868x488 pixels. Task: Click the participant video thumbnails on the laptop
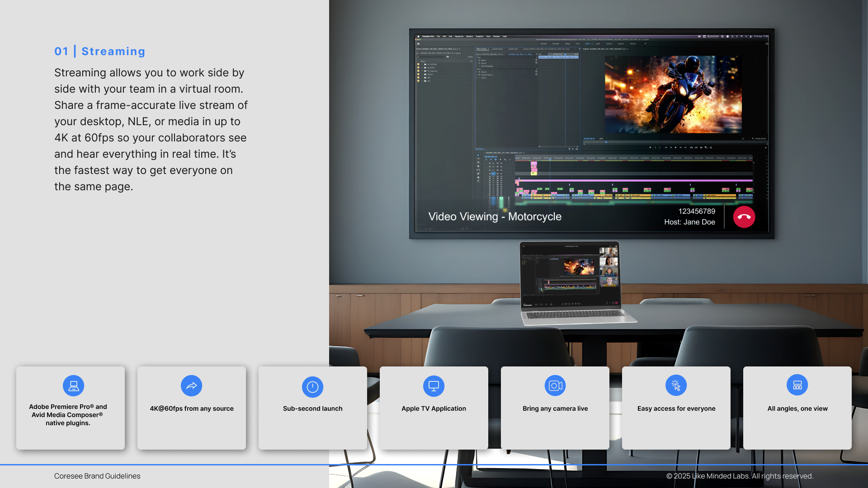pyautogui.click(x=609, y=267)
